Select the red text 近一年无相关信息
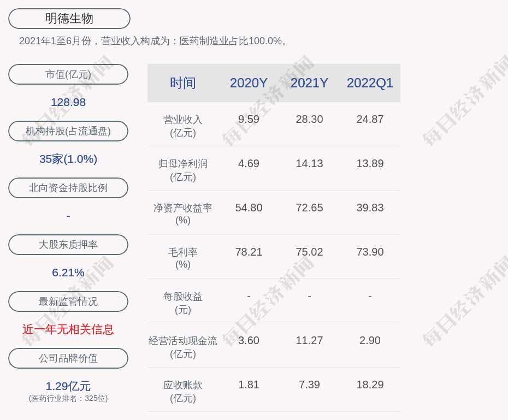This screenshot has width=508, height=420. coord(68,329)
